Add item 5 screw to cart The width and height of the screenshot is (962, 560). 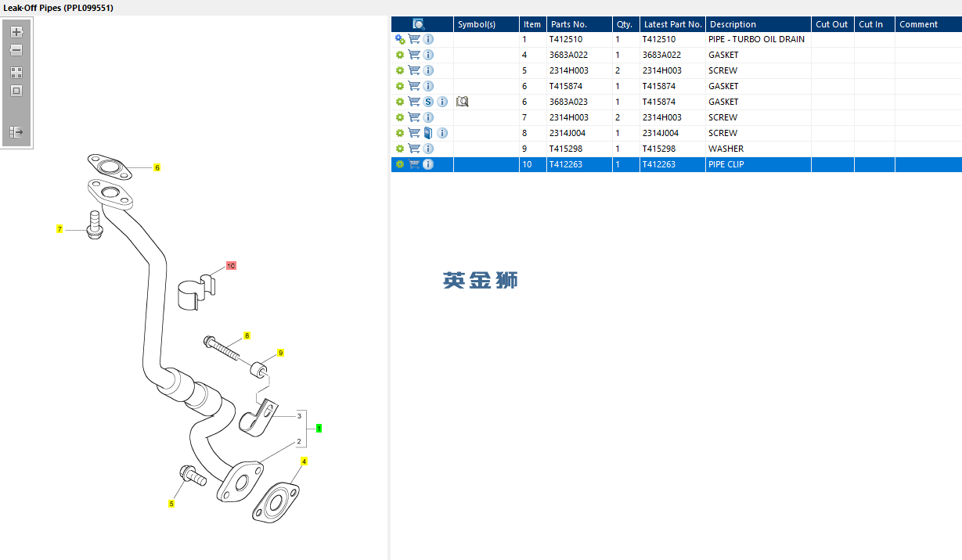(x=414, y=70)
